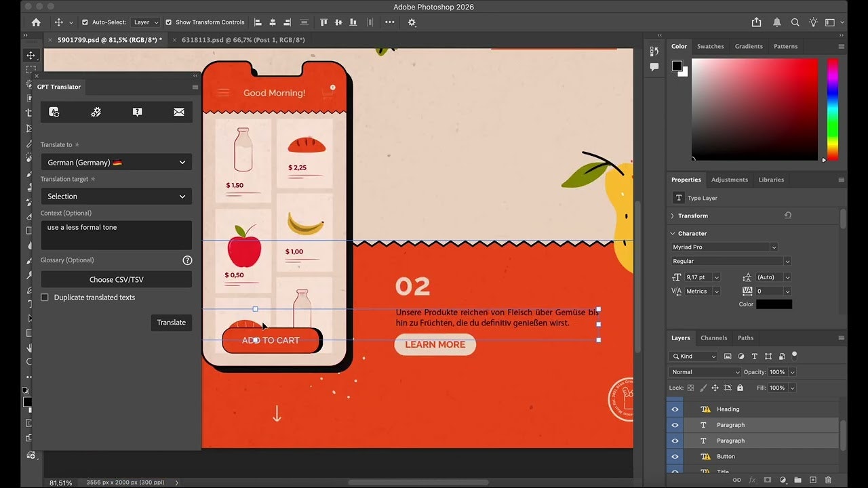Expand the Translation target Selection dropdown
This screenshot has width=868, height=488.
tap(116, 197)
